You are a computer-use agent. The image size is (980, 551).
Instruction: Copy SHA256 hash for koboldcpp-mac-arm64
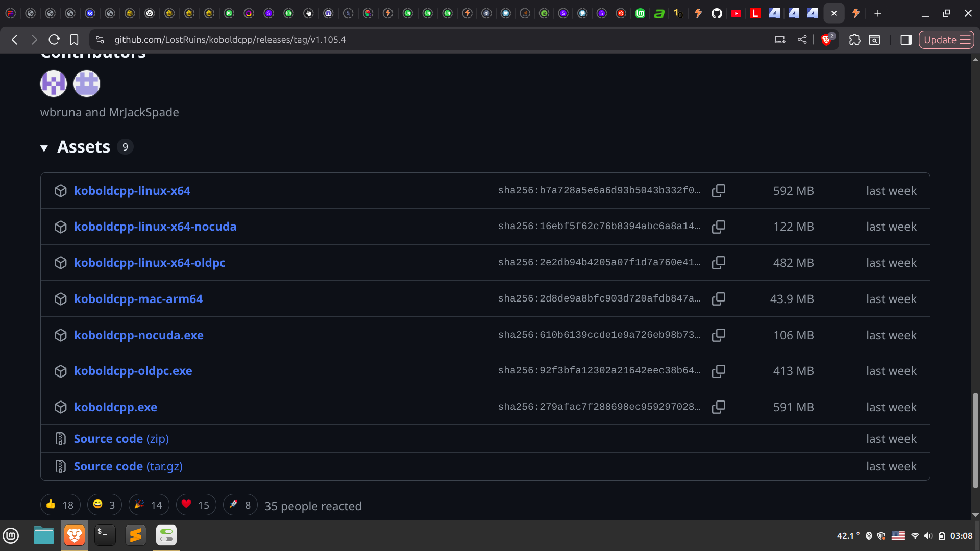(718, 299)
